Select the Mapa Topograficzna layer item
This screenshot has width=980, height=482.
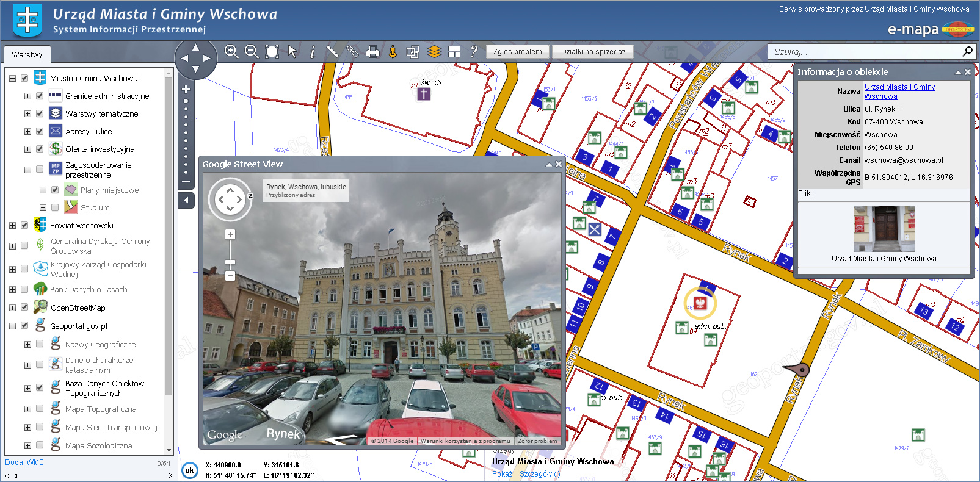(x=101, y=409)
